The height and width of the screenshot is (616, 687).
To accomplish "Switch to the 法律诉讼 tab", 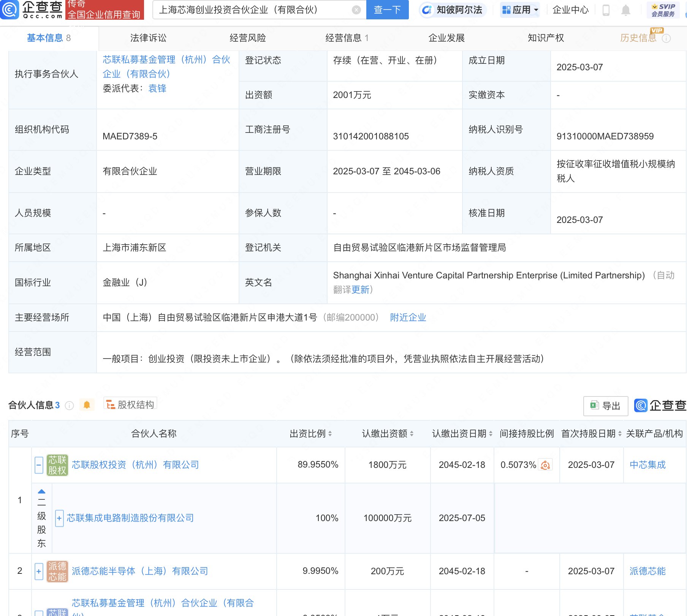I will coord(148,38).
